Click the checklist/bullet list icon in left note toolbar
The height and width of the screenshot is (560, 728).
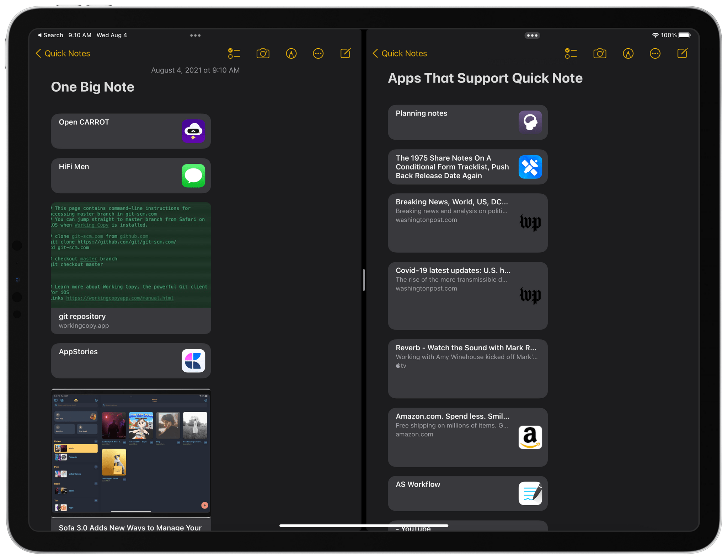233,54
